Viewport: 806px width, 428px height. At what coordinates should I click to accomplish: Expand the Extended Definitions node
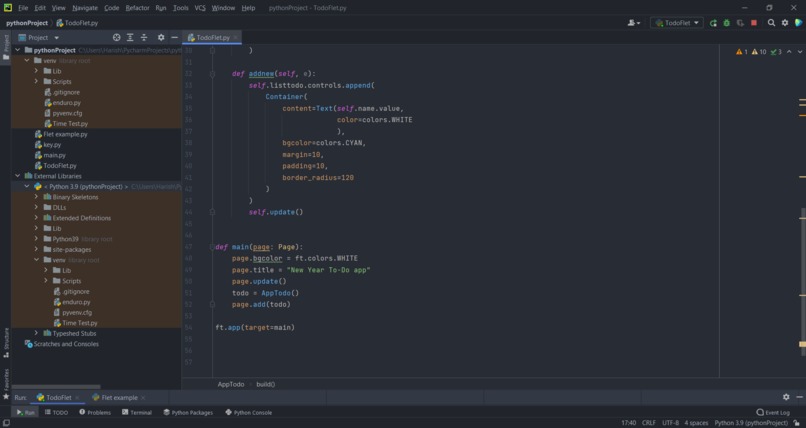(x=36, y=218)
